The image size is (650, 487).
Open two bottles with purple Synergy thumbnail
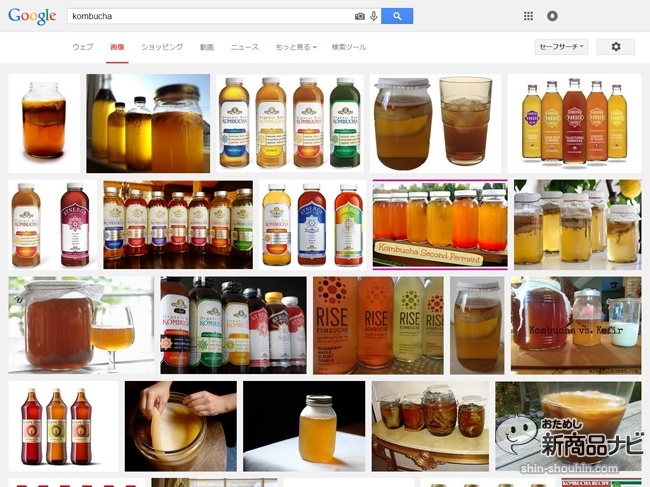coord(52,225)
